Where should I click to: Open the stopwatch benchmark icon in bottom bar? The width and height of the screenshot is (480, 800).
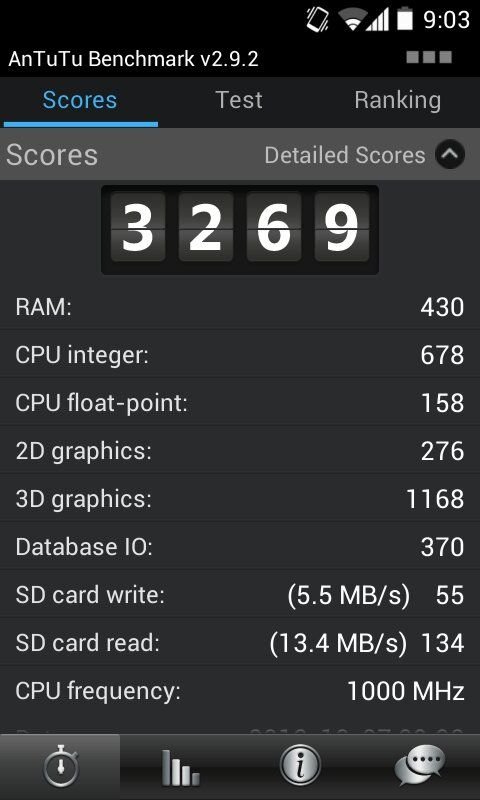click(60, 767)
